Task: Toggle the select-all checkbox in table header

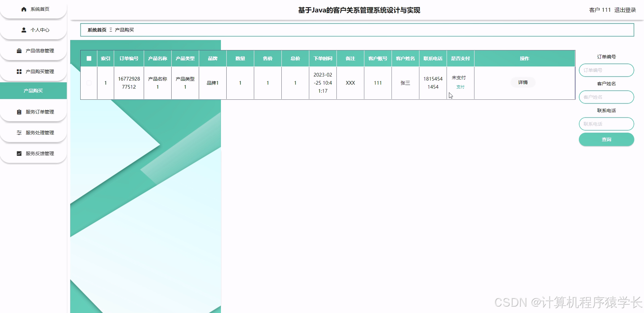Action: 89,58
